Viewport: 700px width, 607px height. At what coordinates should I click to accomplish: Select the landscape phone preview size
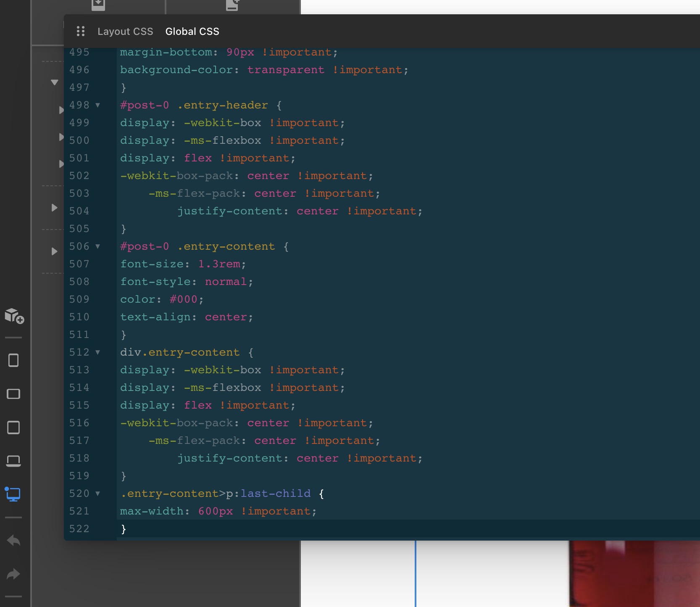pyautogui.click(x=13, y=394)
